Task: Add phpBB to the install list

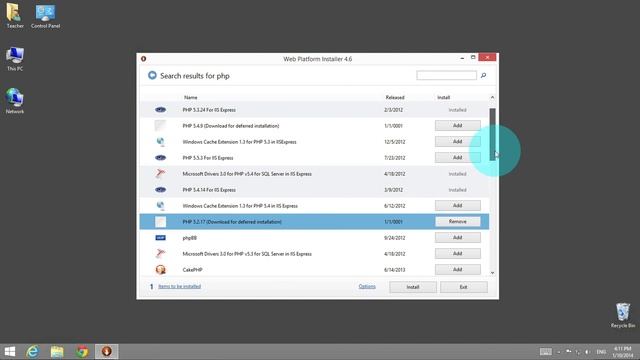Action: 458,237
